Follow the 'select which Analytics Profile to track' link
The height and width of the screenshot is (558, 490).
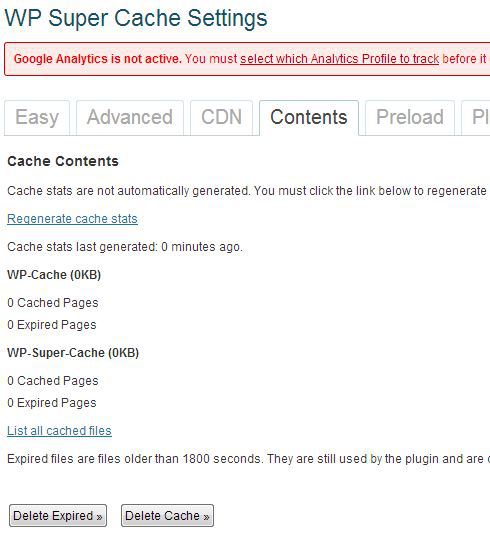pyautogui.click(x=339, y=59)
